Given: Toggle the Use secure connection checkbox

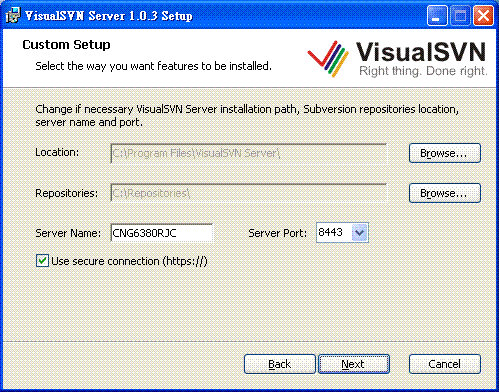Looking at the screenshot, I should (x=42, y=261).
